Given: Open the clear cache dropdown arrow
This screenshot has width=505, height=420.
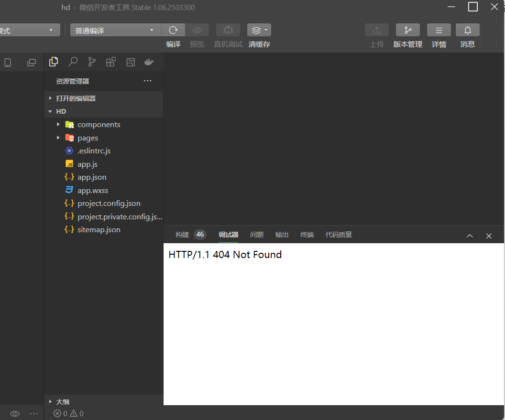Looking at the screenshot, I should pos(266,30).
